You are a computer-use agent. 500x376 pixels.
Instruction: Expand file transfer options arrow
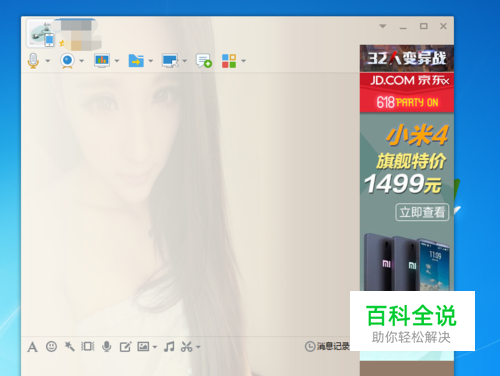click(x=151, y=61)
